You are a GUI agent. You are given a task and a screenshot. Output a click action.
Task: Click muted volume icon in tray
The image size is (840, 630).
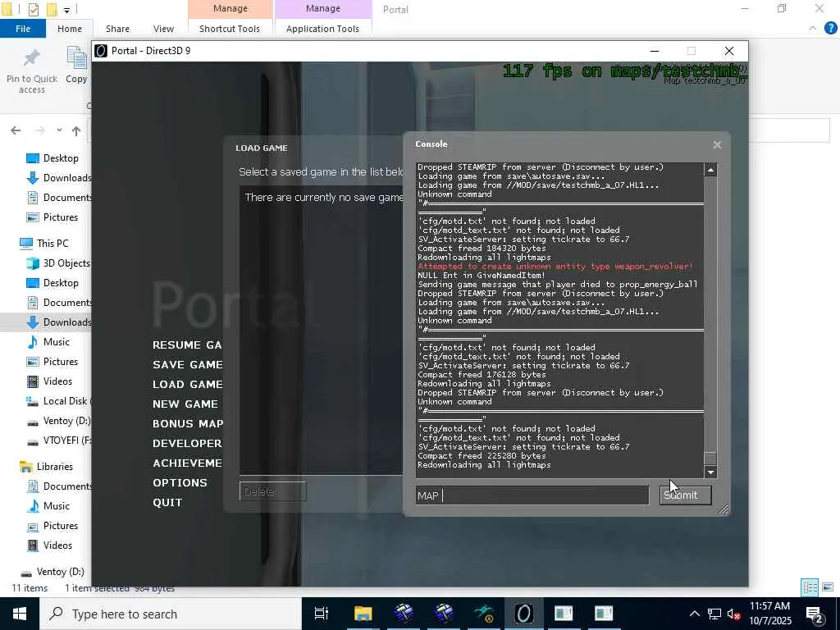(x=733, y=614)
